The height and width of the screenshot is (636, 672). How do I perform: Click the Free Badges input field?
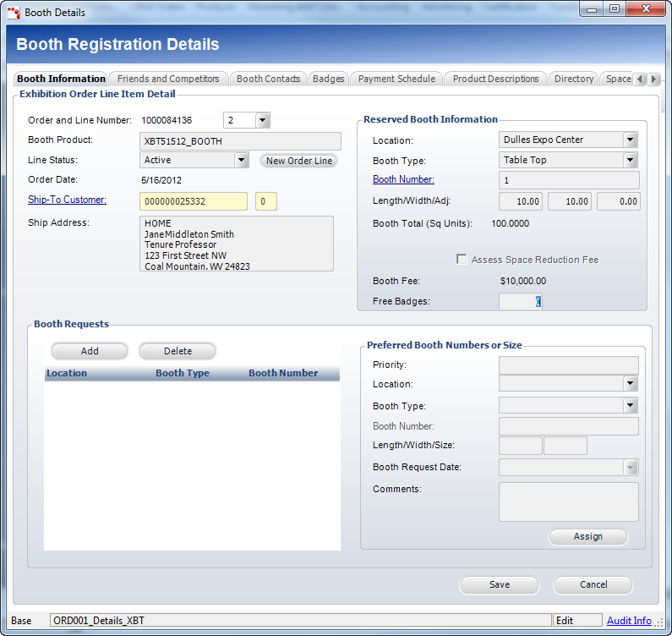point(520,301)
